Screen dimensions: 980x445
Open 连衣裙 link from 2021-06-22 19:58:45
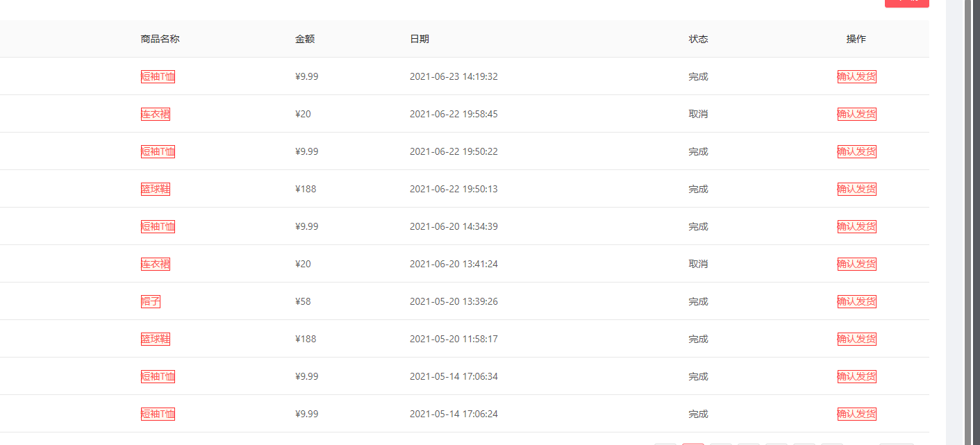[x=156, y=114]
